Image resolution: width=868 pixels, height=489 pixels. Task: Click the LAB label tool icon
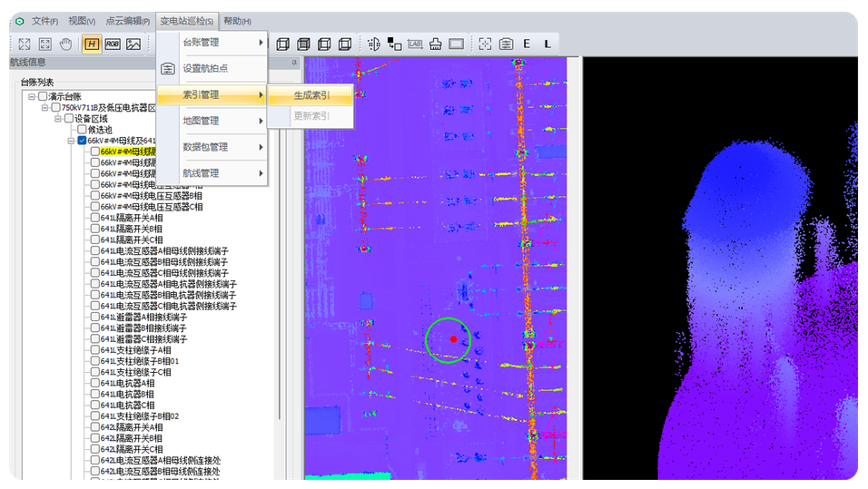tap(415, 44)
